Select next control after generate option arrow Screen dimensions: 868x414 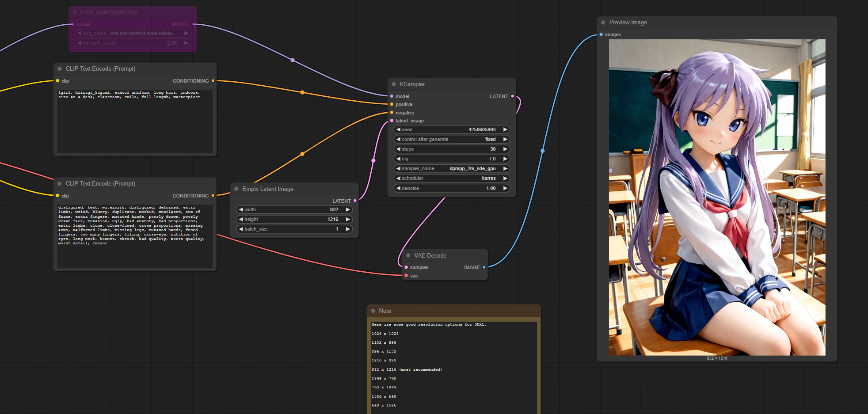pyautogui.click(x=505, y=139)
